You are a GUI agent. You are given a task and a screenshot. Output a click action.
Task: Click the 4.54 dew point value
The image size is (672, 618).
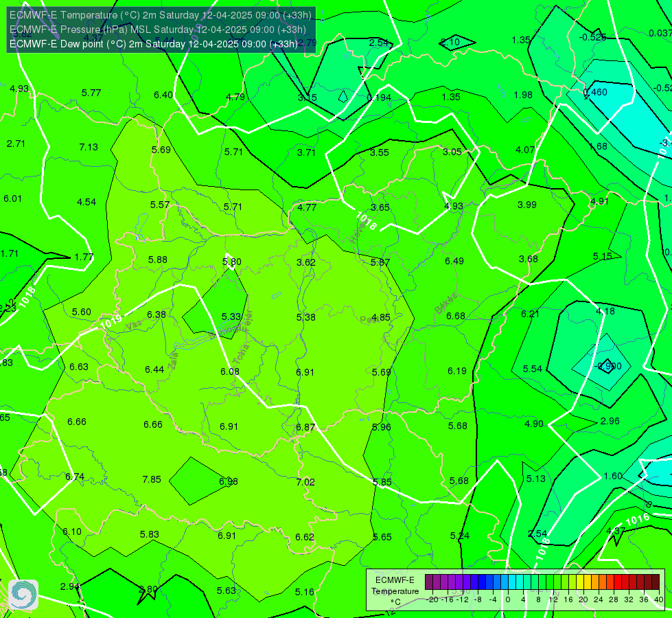pos(86,202)
